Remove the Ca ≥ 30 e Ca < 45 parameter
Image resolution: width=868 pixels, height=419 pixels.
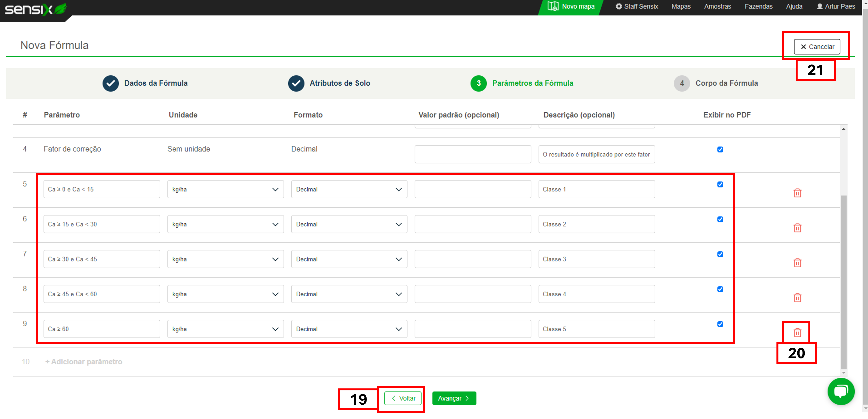(797, 263)
